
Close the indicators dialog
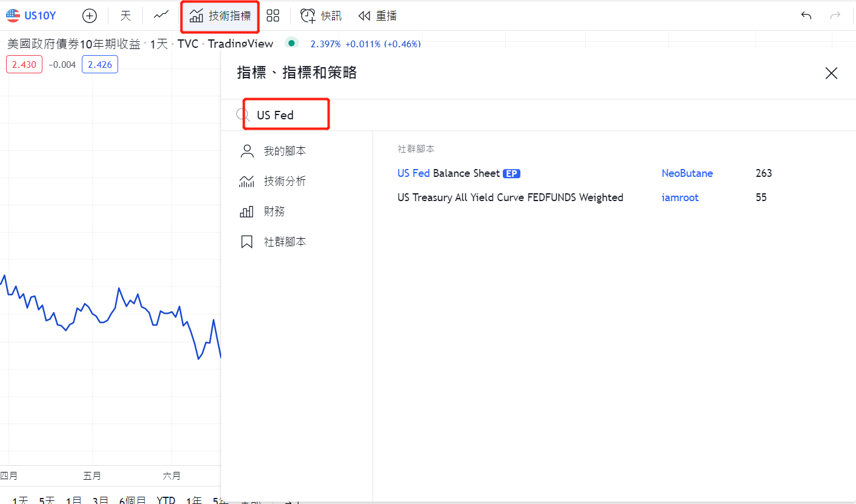click(x=831, y=73)
